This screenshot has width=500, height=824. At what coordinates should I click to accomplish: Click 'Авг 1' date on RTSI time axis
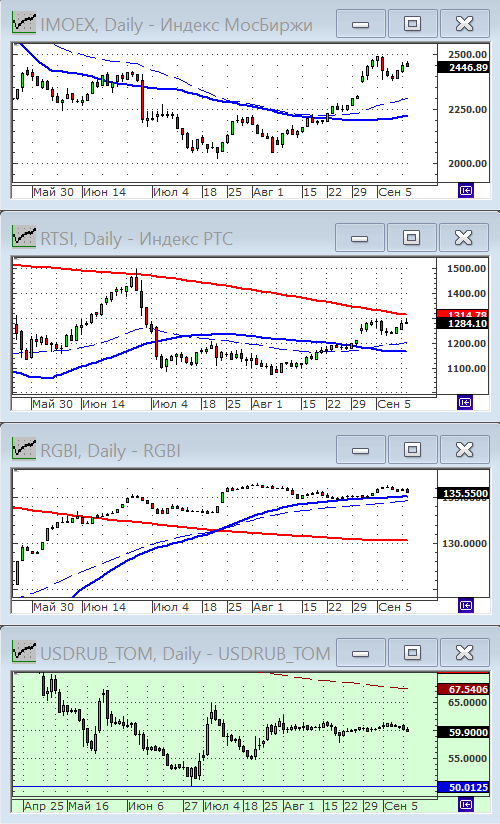(x=267, y=404)
